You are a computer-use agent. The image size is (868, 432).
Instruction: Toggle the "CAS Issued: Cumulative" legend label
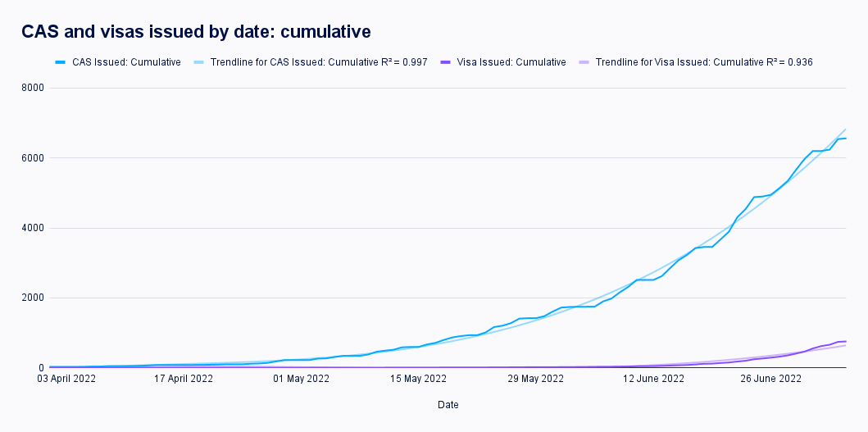tap(129, 62)
